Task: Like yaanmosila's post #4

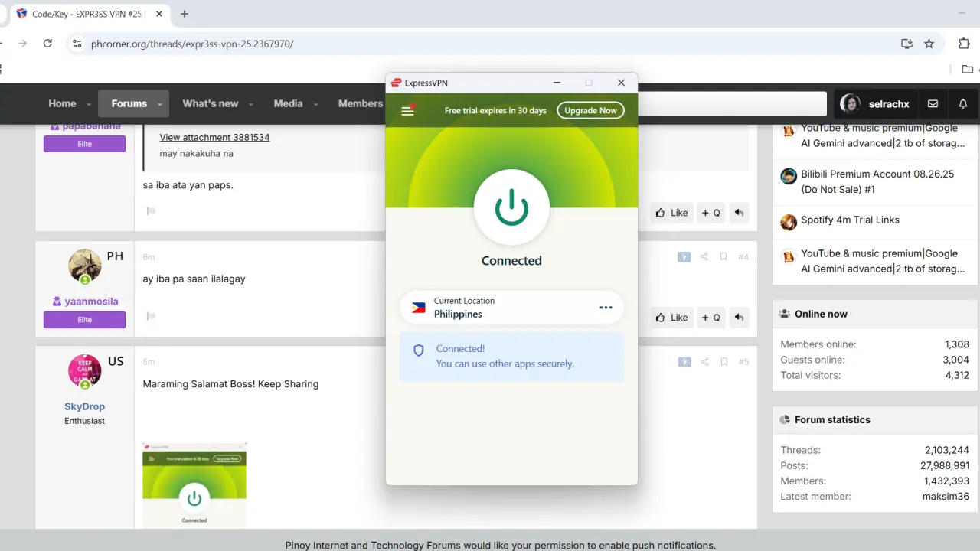Action: [x=671, y=317]
